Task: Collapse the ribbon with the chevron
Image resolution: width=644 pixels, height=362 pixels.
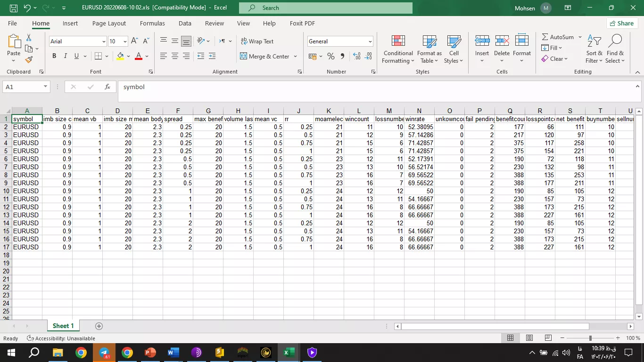Action: point(637,72)
